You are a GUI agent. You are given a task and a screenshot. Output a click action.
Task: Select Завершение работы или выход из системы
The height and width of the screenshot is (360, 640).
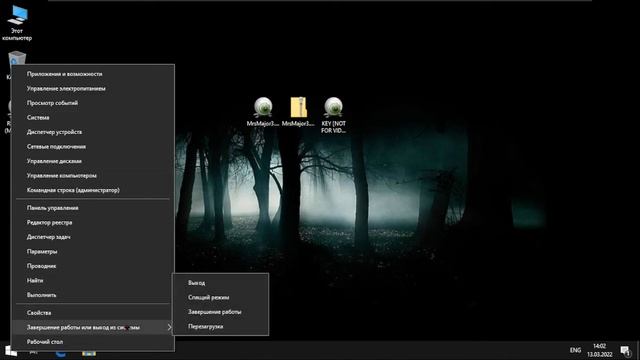pos(93,327)
